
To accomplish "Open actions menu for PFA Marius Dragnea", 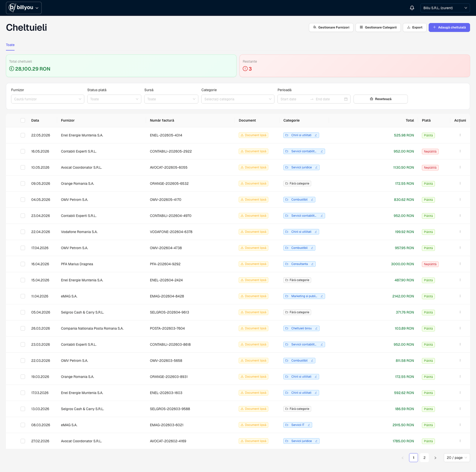I will coord(460,264).
